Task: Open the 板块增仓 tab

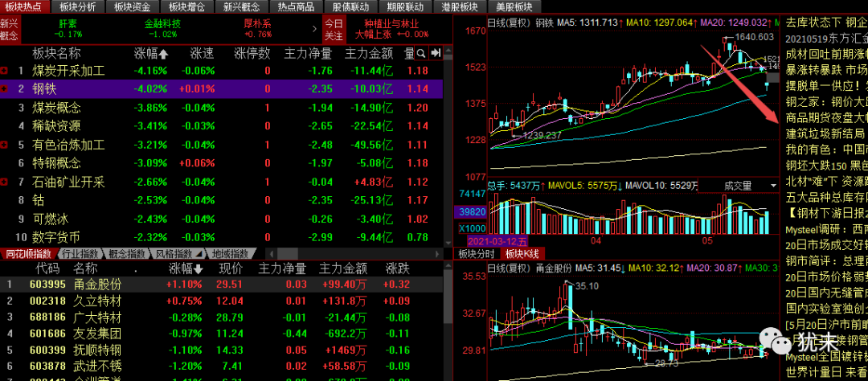Action: tap(186, 6)
